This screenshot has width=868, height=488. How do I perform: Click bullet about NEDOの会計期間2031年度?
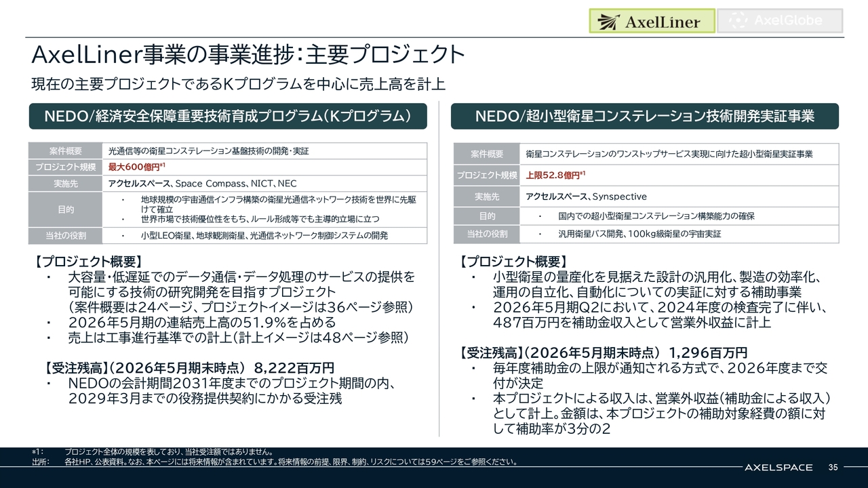pyautogui.click(x=221, y=391)
